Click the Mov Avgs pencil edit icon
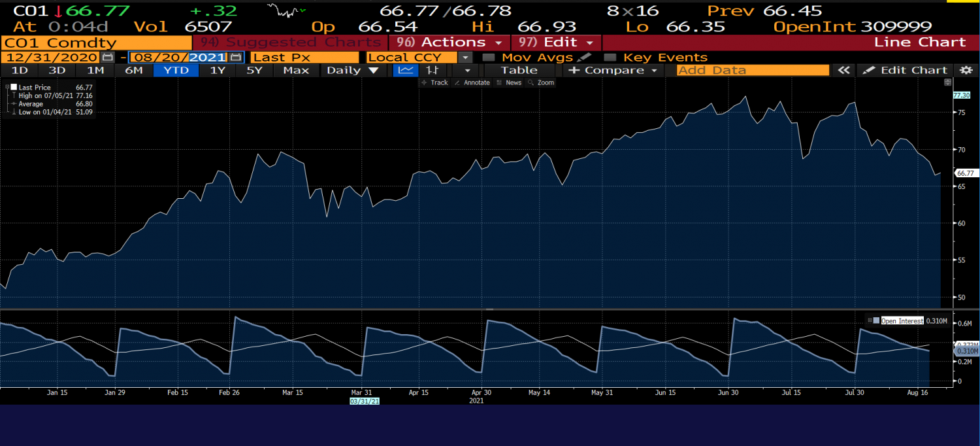This screenshot has height=446, width=980. click(585, 58)
